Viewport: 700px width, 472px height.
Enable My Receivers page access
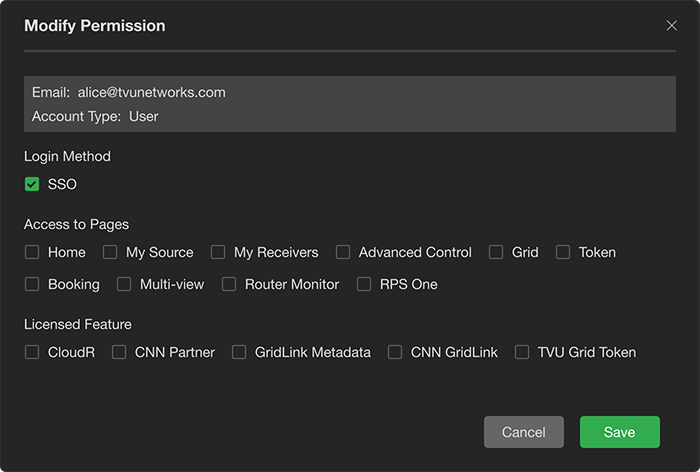[218, 252]
